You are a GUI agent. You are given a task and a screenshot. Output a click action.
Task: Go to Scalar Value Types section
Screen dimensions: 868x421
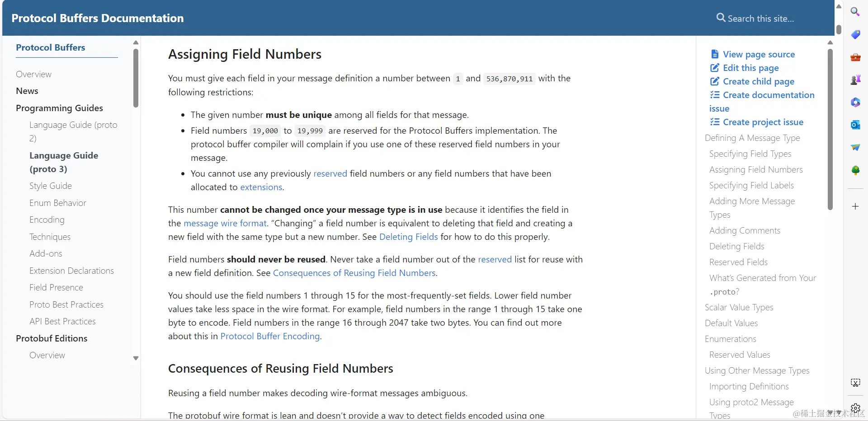point(739,307)
